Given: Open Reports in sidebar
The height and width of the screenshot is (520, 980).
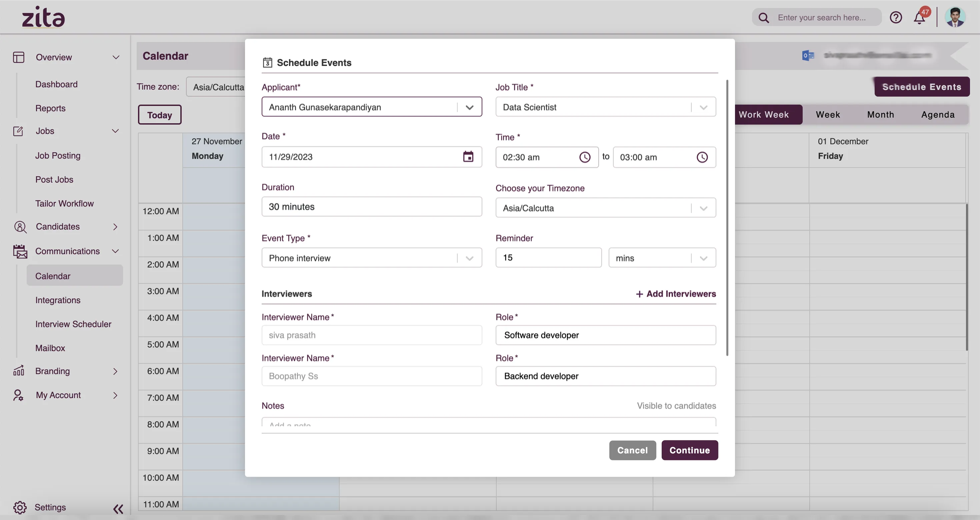Looking at the screenshot, I should tap(50, 108).
